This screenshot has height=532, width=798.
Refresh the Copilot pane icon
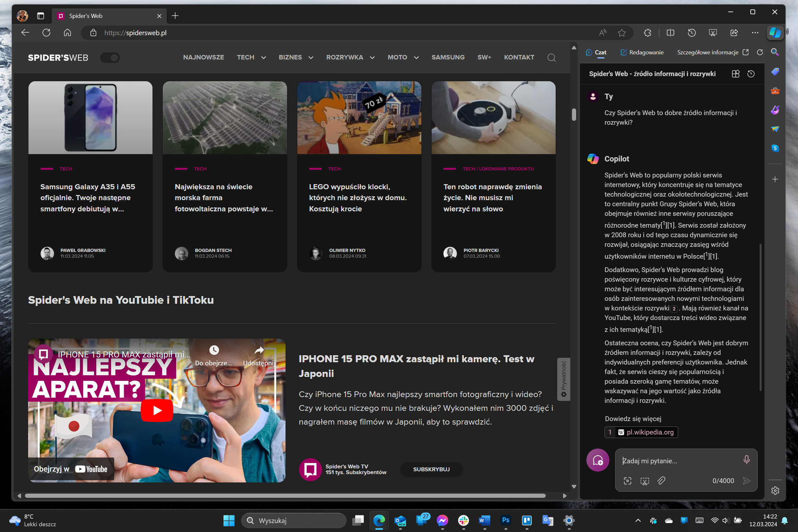(760, 52)
